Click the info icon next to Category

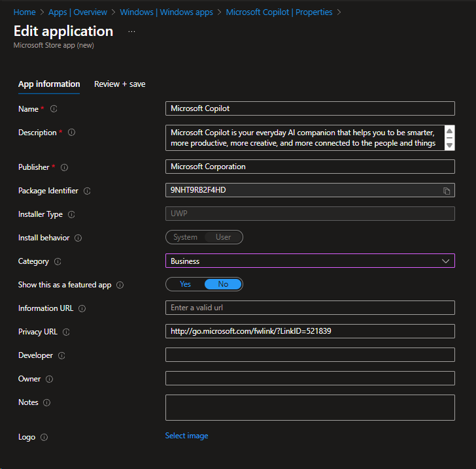pos(58,261)
